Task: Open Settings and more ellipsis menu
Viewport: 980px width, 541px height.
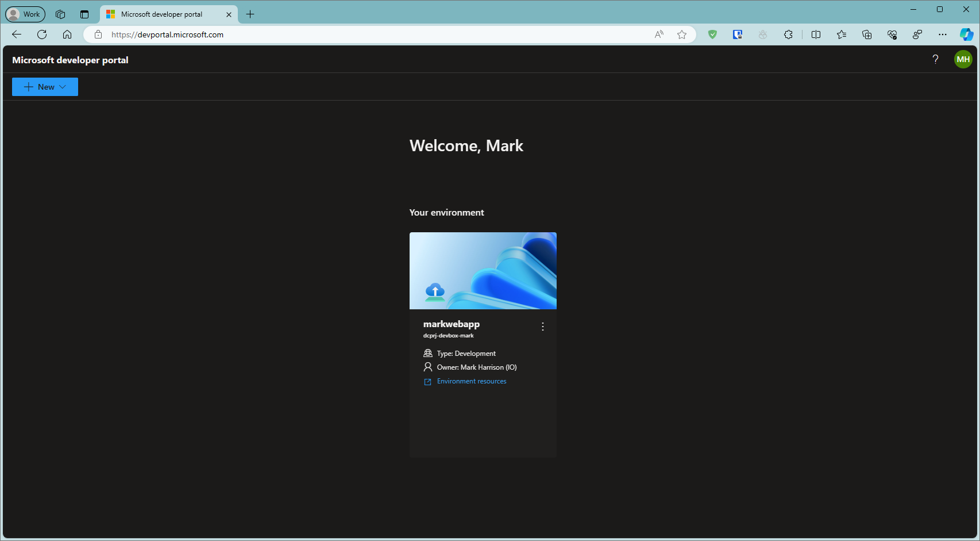Action: click(943, 34)
